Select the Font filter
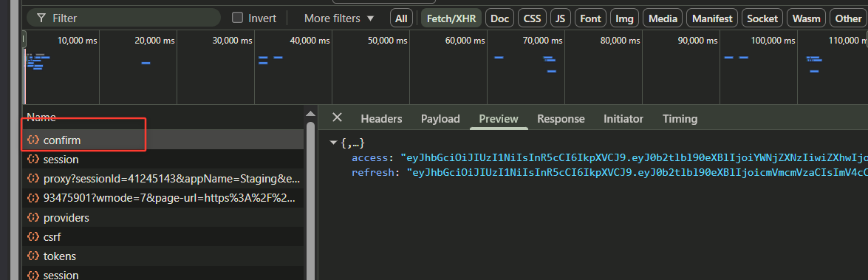Image resolution: width=868 pixels, height=280 pixels. click(591, 18)
